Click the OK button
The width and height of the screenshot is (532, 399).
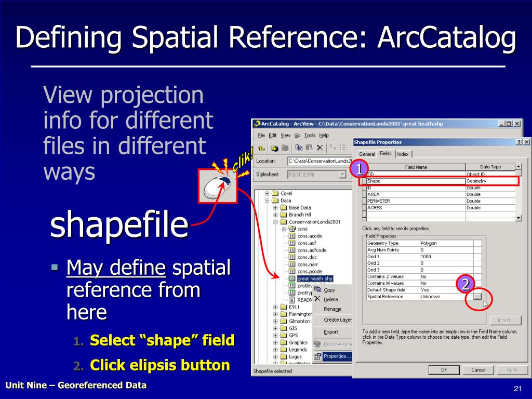pos(444,370)
